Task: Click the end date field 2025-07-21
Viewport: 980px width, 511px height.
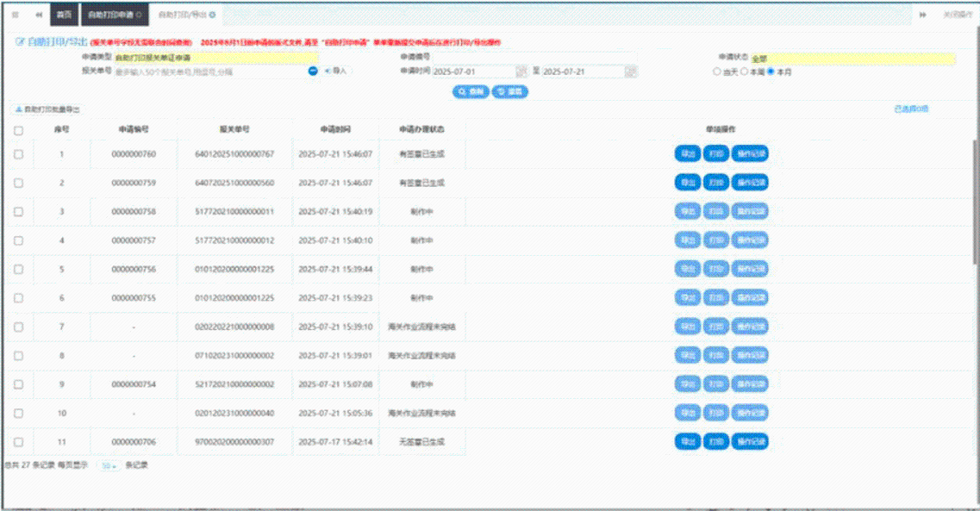Action: click(584, 72)
